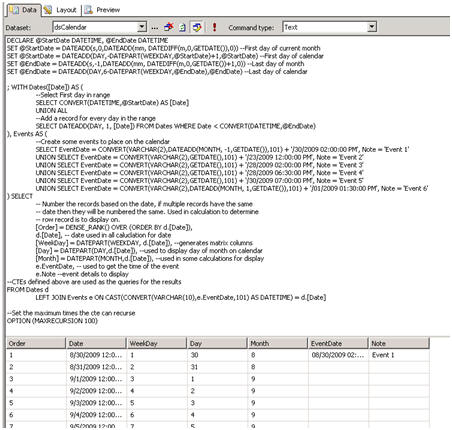Click the 'LEFT JOIN Events e' line
The image size is (452, 430).
[181, 297]
